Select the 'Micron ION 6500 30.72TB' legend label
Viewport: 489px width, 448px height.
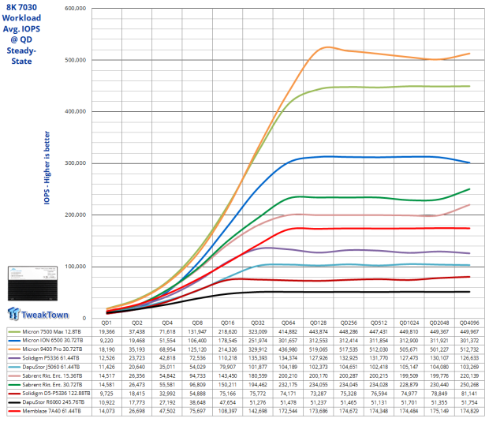pyautogui.click(x=53, y=341)
